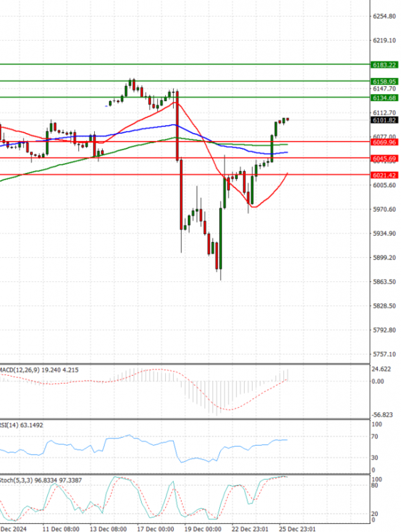Click the 5863.50 price axis value
Screen dimensions: 401x532
384,282
